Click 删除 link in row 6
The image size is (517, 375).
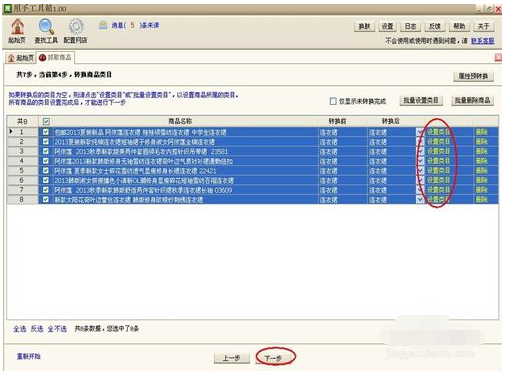click(x=482, y=180)
